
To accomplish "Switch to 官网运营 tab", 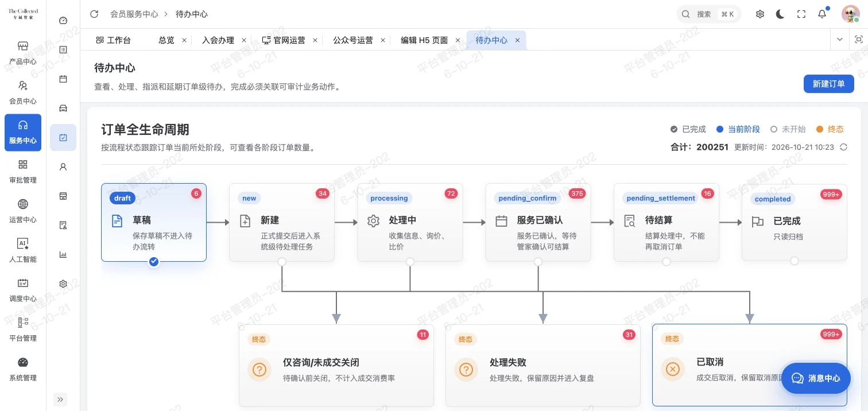I will click(284, 40).
